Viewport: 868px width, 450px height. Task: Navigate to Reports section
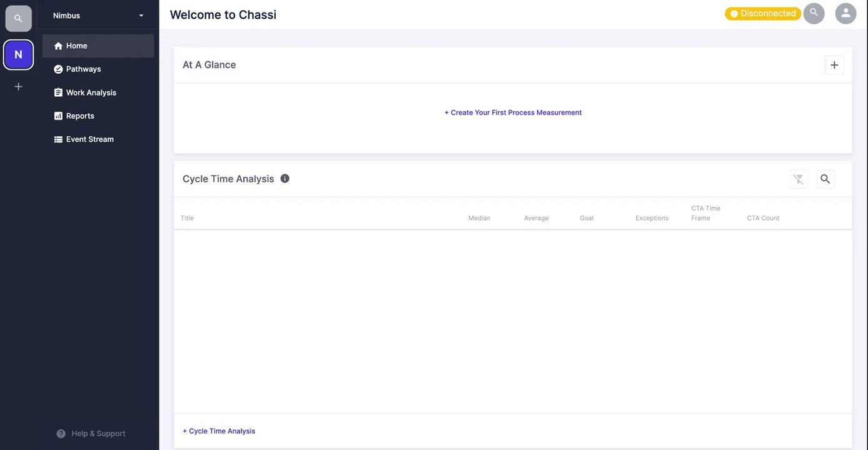pyautogui.click(x=80, y=116)
